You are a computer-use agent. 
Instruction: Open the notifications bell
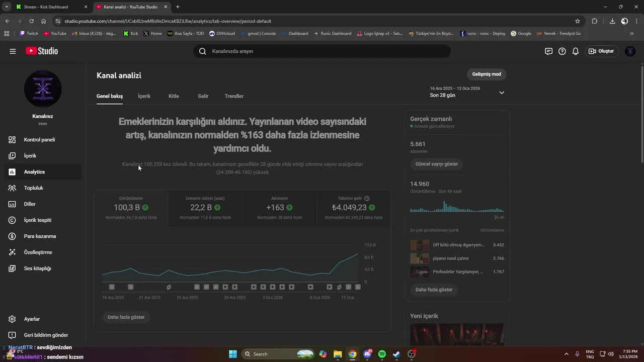[x=576, y=51]
